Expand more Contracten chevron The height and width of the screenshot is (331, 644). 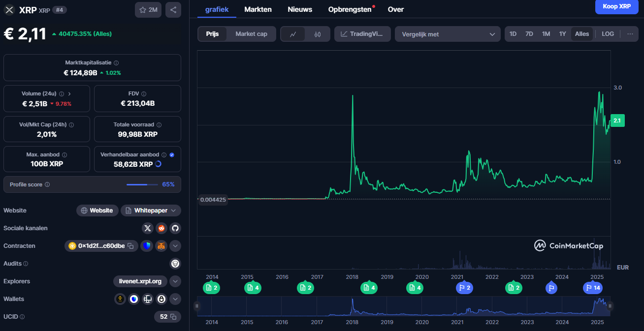point(175,246)
